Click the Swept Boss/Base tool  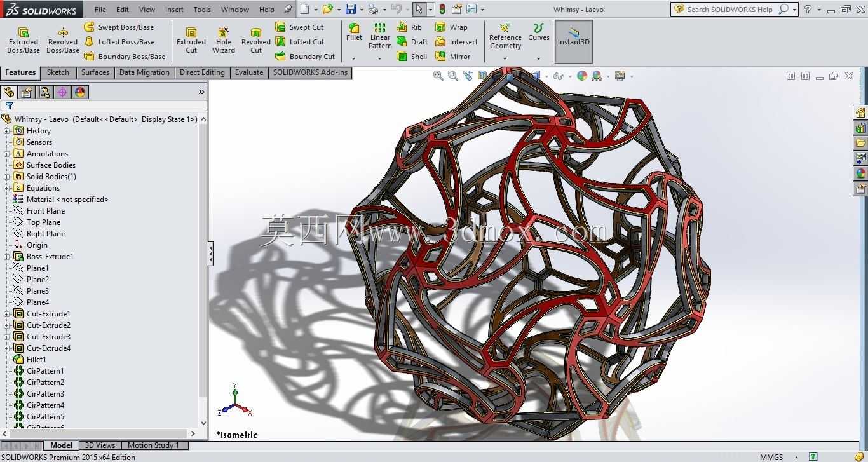pyautogui.click(x=119, y=27)
